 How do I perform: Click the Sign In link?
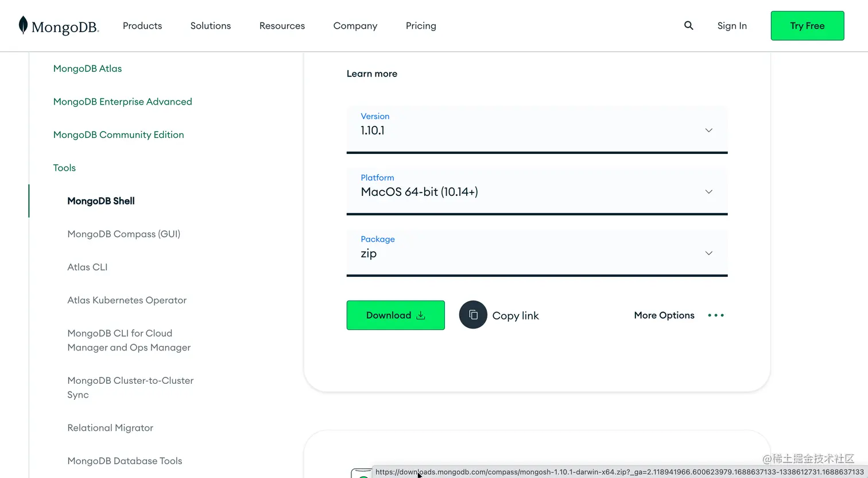pos(732,26)
